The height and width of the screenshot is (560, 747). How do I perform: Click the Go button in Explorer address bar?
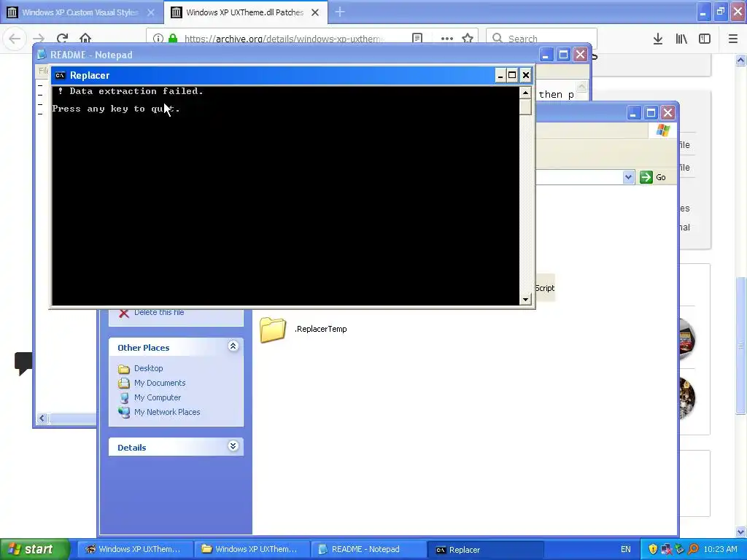coord(653,177)
